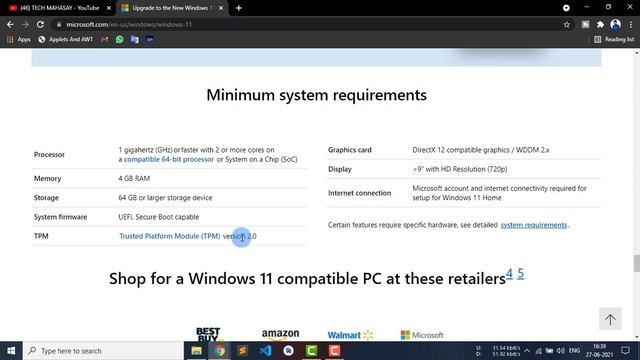Open the Windows Start menu

coord(11,351)
